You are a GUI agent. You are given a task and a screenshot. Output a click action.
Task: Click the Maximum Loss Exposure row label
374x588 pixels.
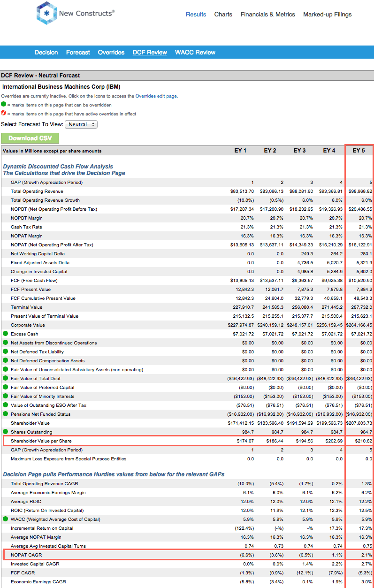click(69, 458)
